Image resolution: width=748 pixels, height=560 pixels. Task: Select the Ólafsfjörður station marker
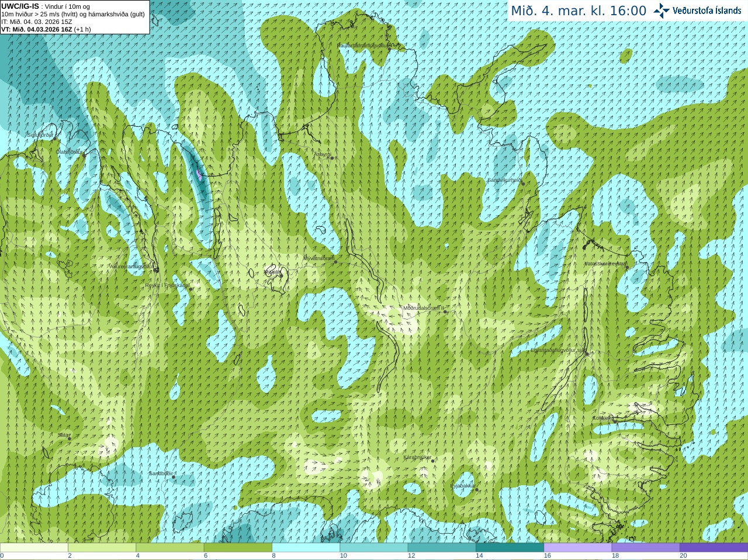click(x=84, y=155)
